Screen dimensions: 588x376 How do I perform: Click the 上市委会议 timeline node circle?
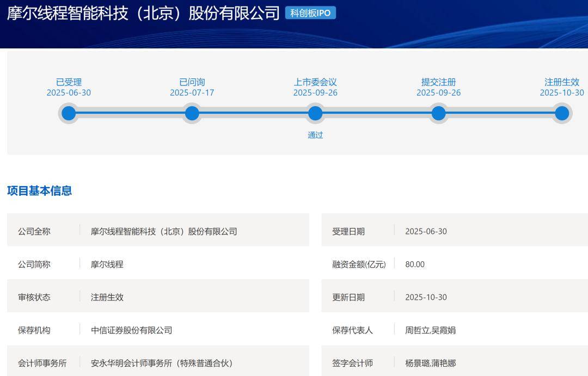[x=315, y=114]
